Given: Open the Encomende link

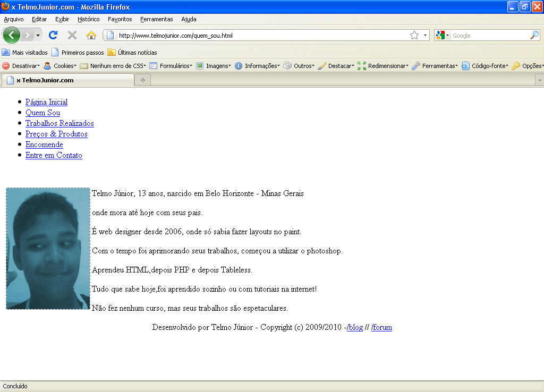Looking at the screenshot, I should pos(44,144).
